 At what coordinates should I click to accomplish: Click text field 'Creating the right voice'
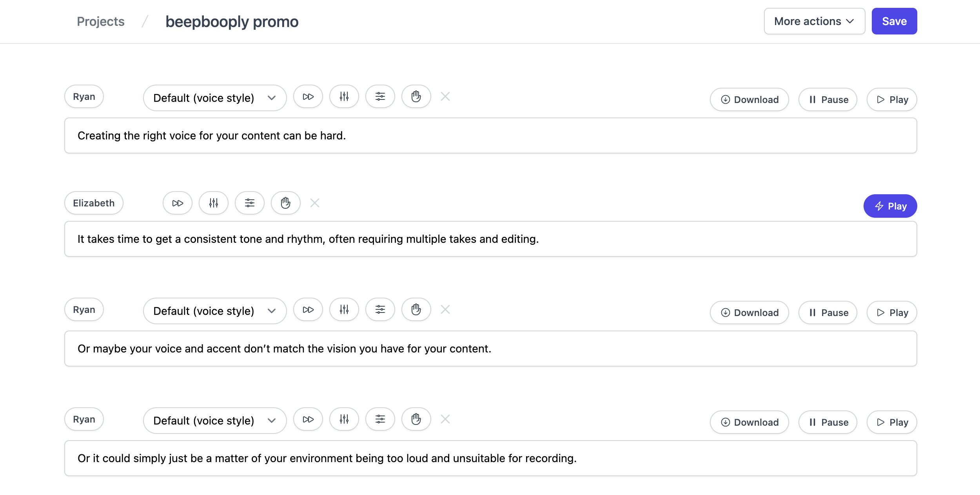[x=491, y=135]
